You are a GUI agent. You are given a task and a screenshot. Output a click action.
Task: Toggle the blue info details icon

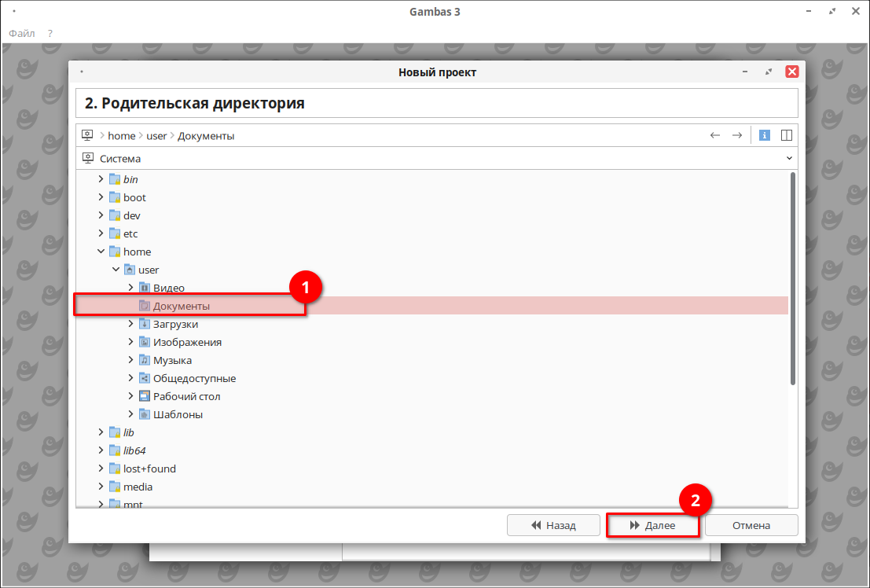[x=764, y=135]
